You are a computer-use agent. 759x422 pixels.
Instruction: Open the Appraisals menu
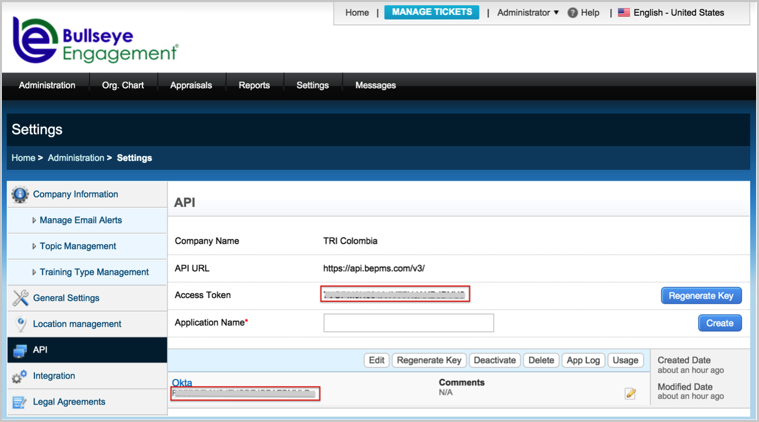[190, 85]
